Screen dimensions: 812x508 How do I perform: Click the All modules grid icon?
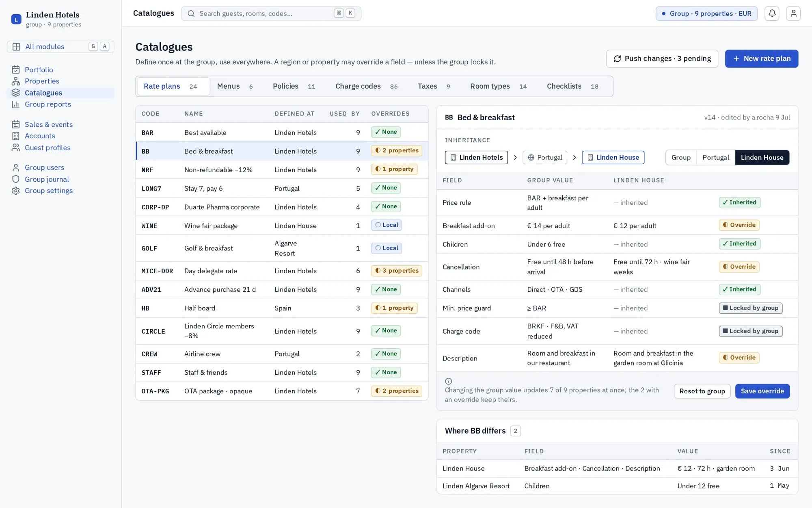pos(16,47)
